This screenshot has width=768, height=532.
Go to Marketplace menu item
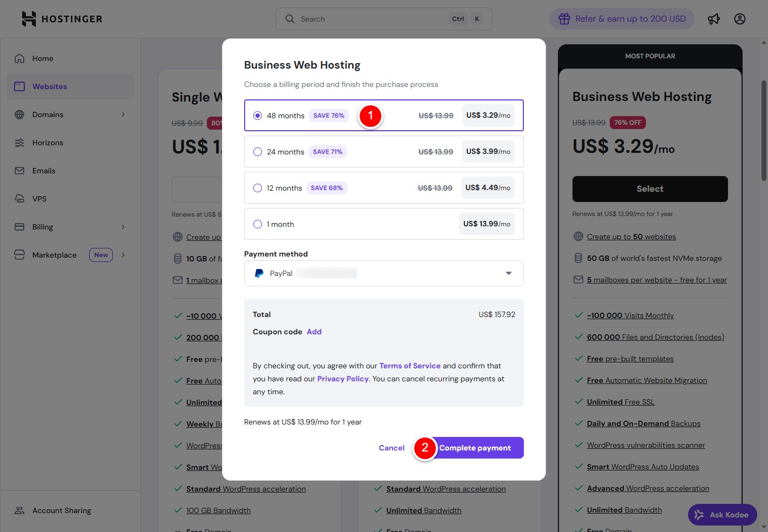(54, 255)
